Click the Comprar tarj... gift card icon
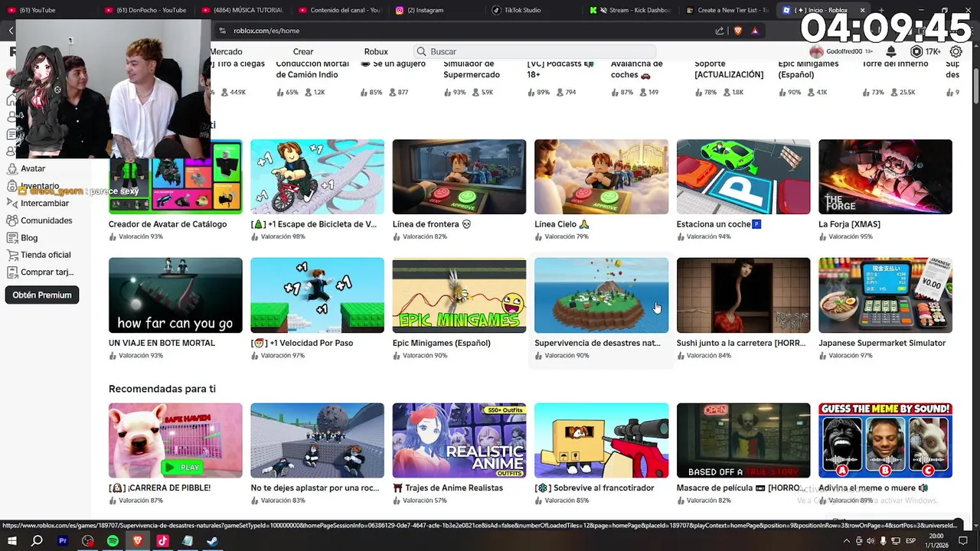 click(11, 272)
